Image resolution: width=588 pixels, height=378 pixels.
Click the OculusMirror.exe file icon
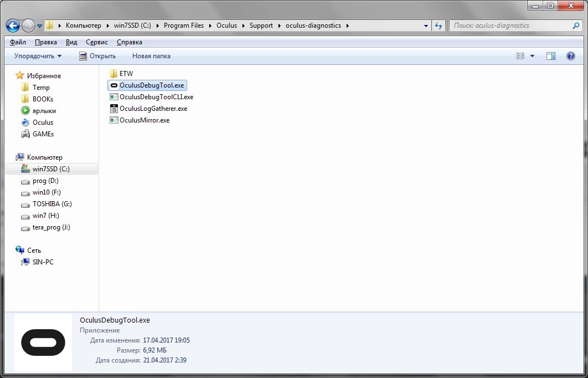pyautogui.click(x=114, y=120)
